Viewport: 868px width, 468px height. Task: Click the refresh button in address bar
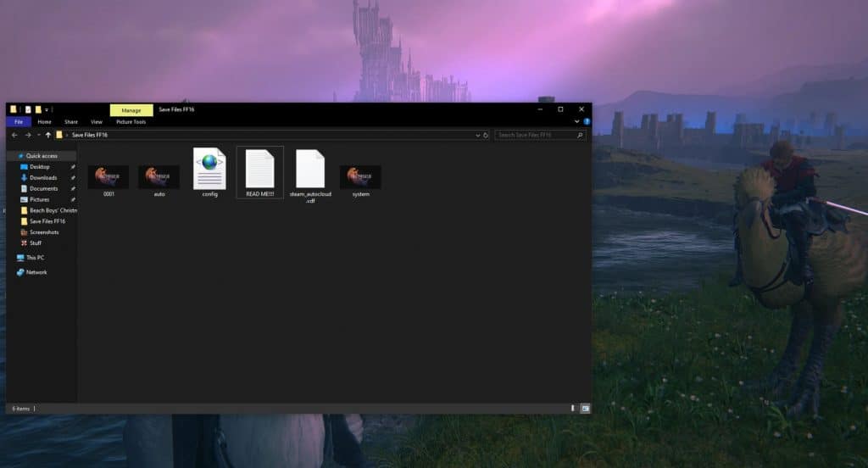487,135
